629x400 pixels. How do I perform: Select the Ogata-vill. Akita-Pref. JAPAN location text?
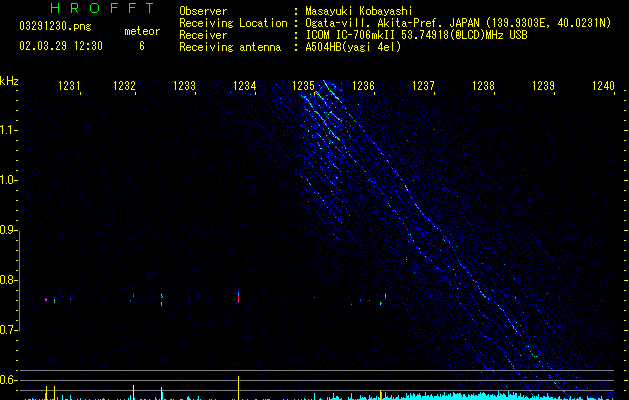point(458,23)
